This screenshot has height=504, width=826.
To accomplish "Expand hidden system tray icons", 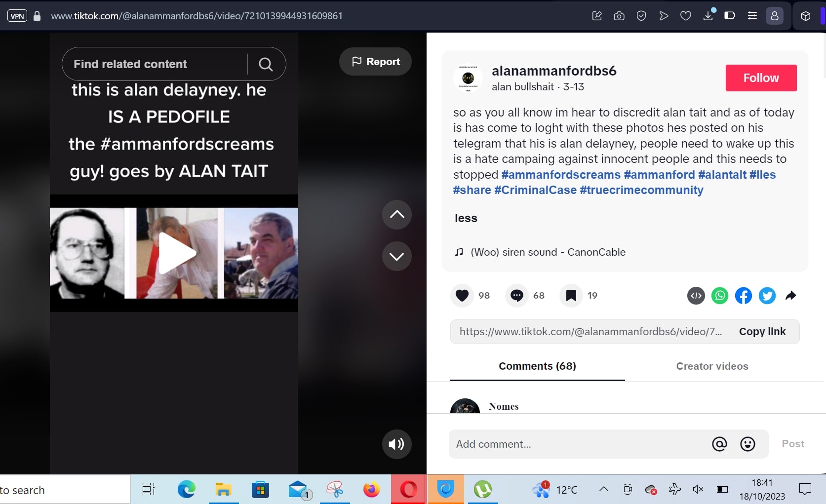I will tap(603, 490).
